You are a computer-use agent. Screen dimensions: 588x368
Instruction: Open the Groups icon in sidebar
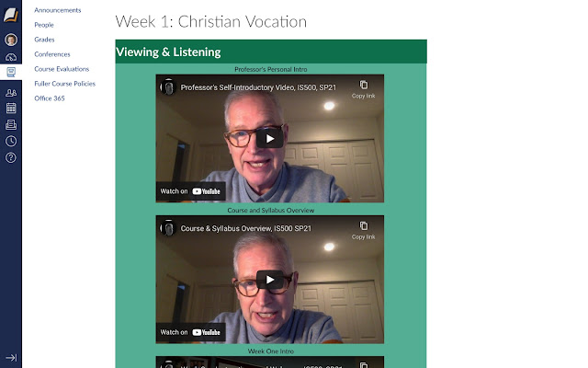tap(11, 93)
